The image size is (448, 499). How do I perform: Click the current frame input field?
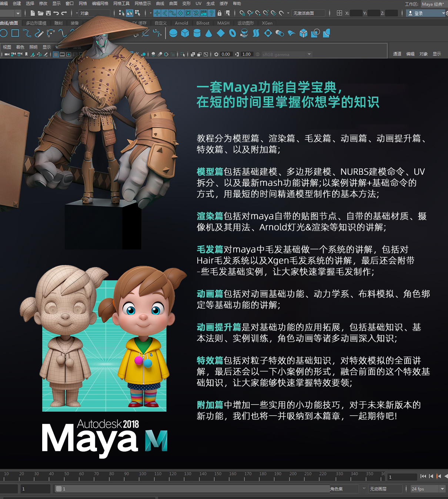coord(402,477)
